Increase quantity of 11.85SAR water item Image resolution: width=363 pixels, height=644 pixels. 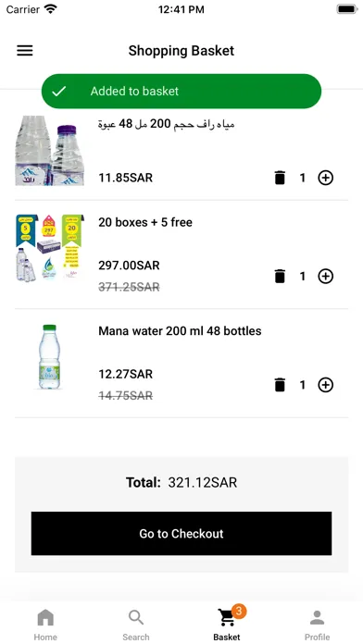tap(326, 178)
